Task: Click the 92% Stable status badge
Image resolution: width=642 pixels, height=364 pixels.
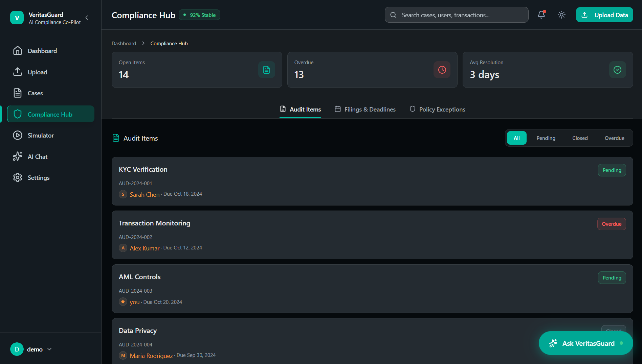Action: (199, 15)
